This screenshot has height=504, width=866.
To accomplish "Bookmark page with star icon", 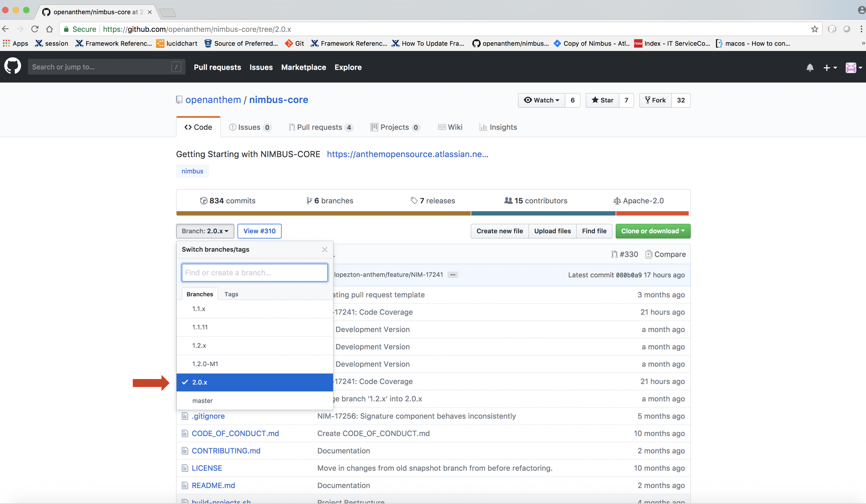I will click(814, 29).
